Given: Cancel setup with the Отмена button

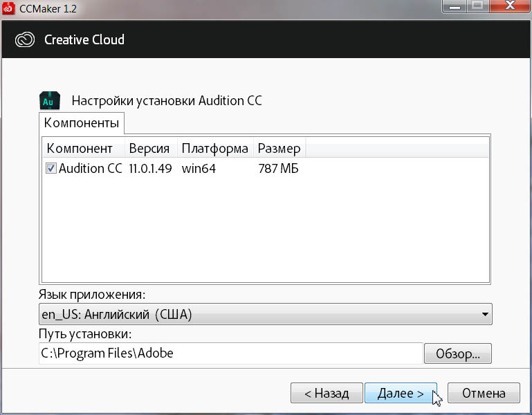Looking at the screenshot, I should click(484, 394).
